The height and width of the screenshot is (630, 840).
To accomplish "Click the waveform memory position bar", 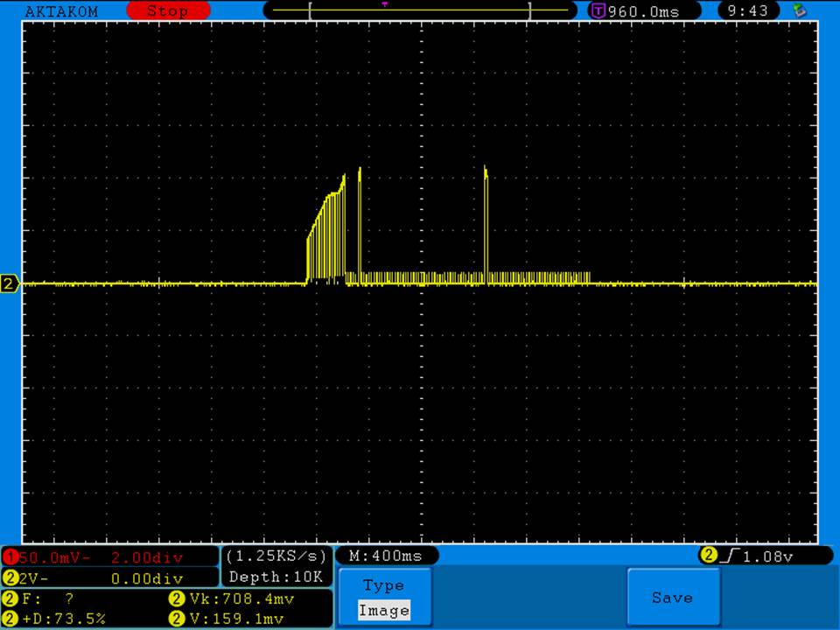I will coord(420,10).
